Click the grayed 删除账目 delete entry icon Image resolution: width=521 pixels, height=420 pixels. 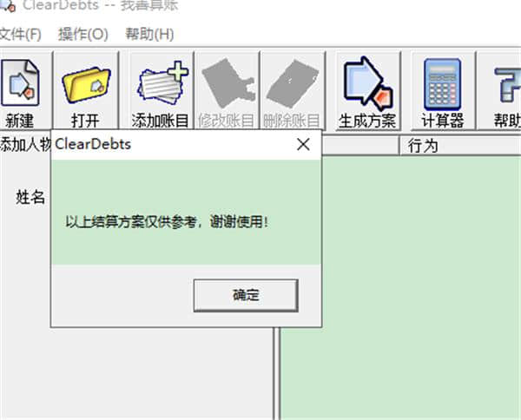pos(292,91)
